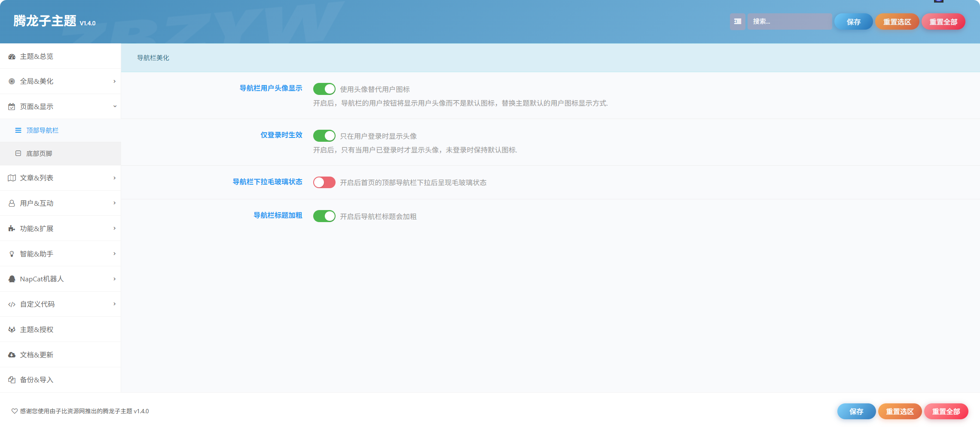Enable the 导航栏下拉毛玻璃状态 toggle
This screenshot has height=430, width=980.
click(324, 183)
